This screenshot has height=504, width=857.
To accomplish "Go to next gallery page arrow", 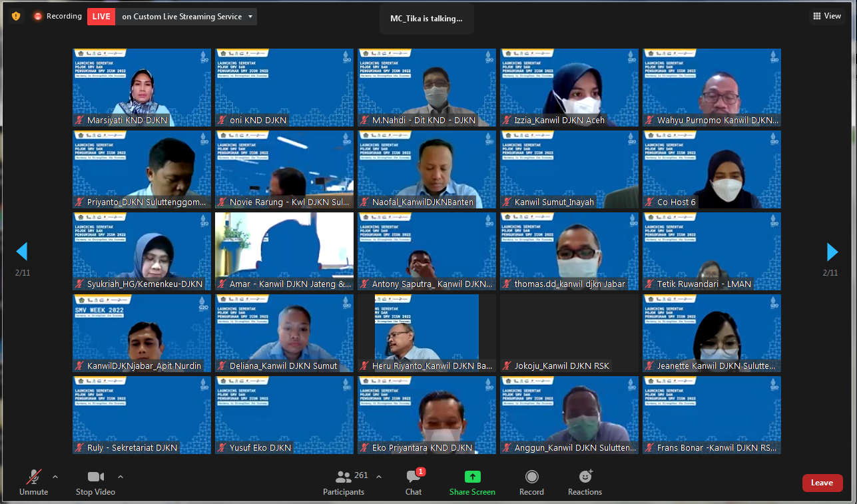I will (x=832, y=252).
